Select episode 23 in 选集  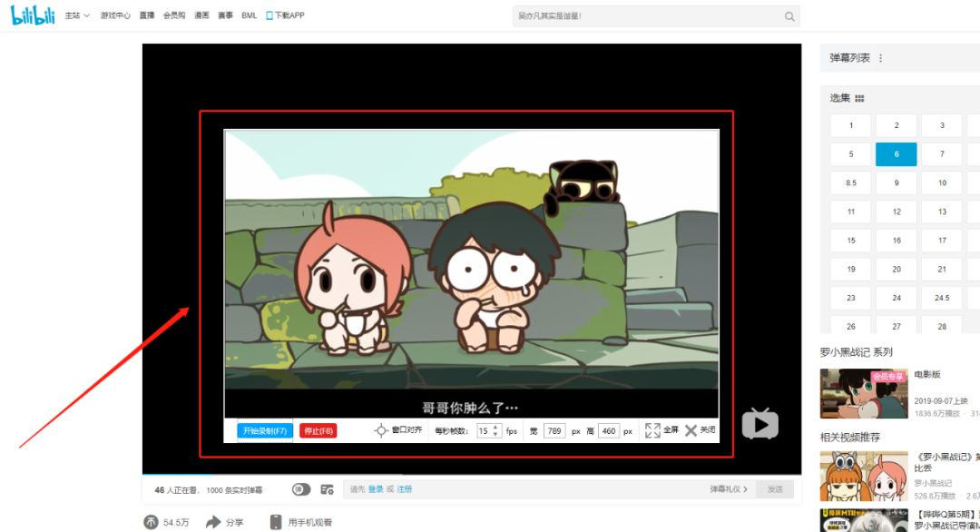coord(850,298)
